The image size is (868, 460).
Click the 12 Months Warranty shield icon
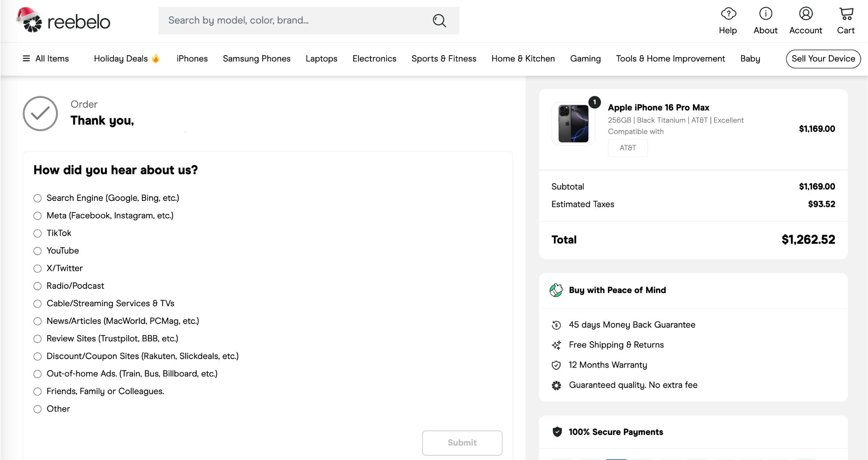[x=556, y=365]
